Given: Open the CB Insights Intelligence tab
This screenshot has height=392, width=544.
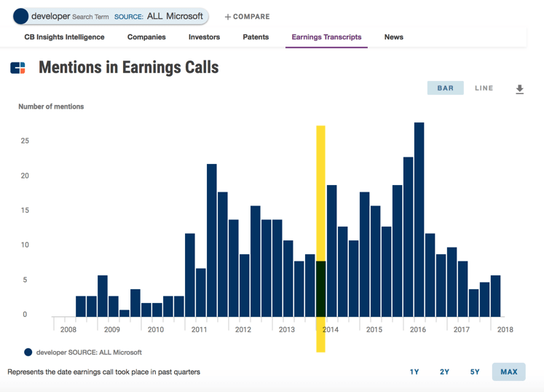Looking at the screenshot, I should click(x=64, y=37).
